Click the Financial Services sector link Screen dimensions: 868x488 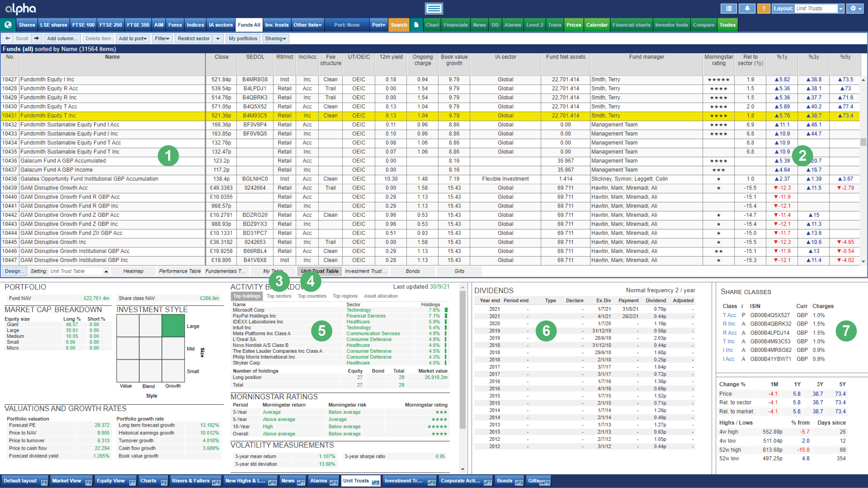(366, 316)
